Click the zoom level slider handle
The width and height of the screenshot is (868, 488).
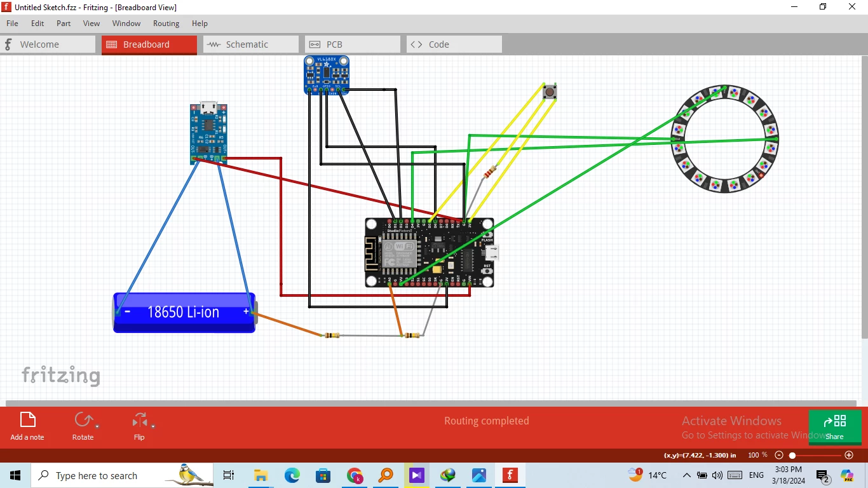792,456
